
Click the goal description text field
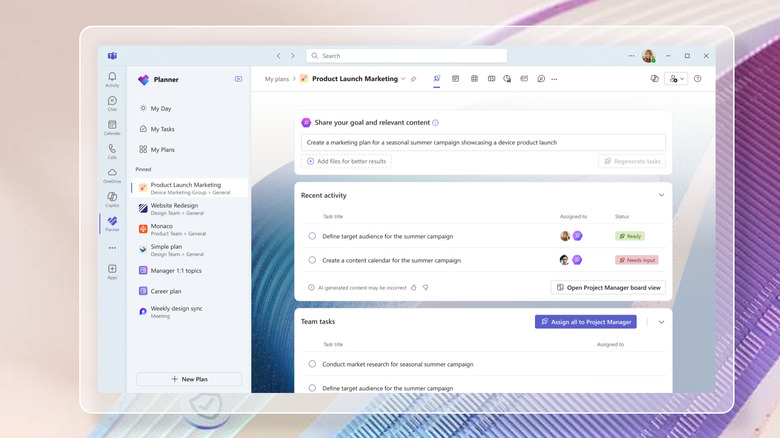click(483, 142)
